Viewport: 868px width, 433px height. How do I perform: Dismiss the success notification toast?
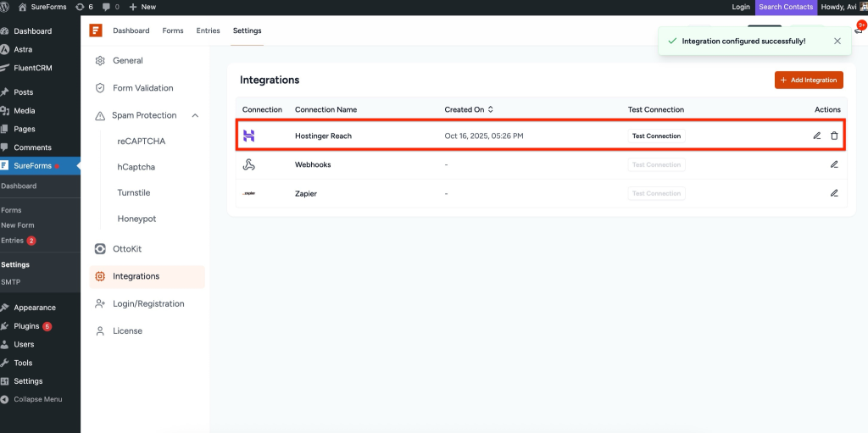pos(837,41)
